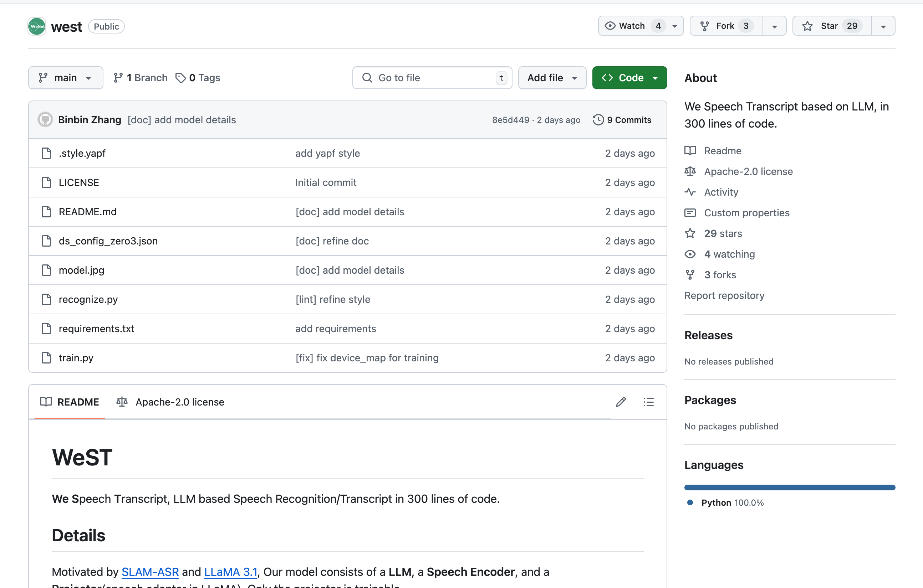Open the model.jpg file
The height and width of the screenshot is (588, 923).
(x=81, y=270)
